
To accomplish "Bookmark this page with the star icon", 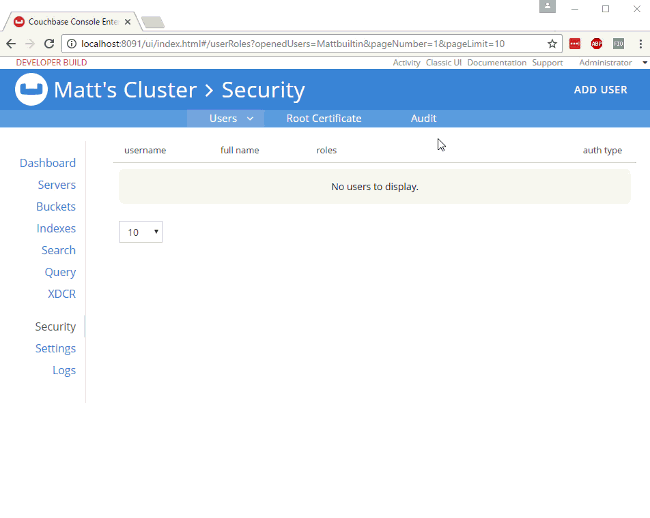I will (552, 44).
